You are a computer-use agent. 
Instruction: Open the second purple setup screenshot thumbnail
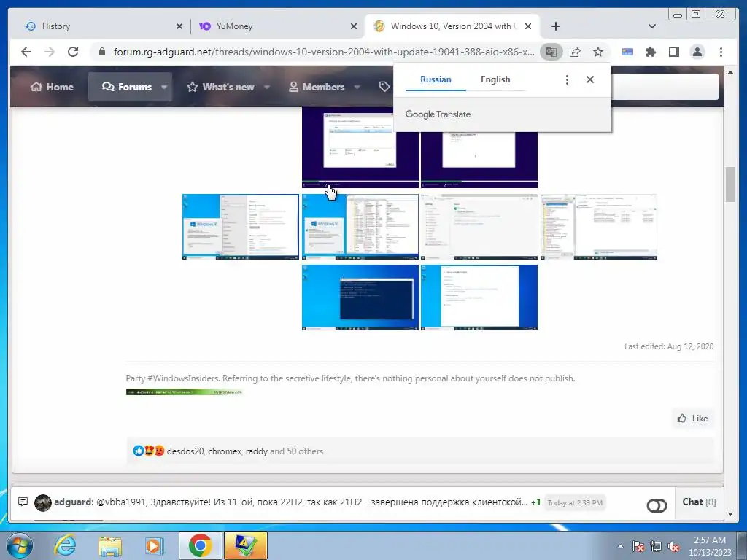tap(479, 160)
